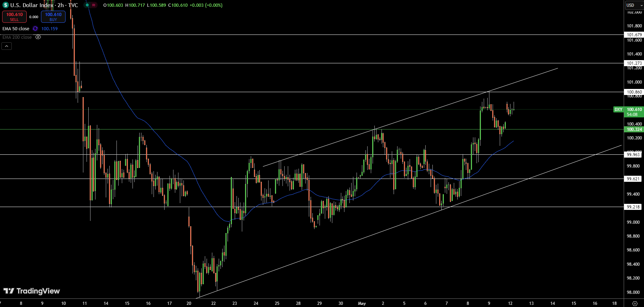644x307 pixels.
Task: Click the 0.000 spread value
Action: click(x=34, y=17)
